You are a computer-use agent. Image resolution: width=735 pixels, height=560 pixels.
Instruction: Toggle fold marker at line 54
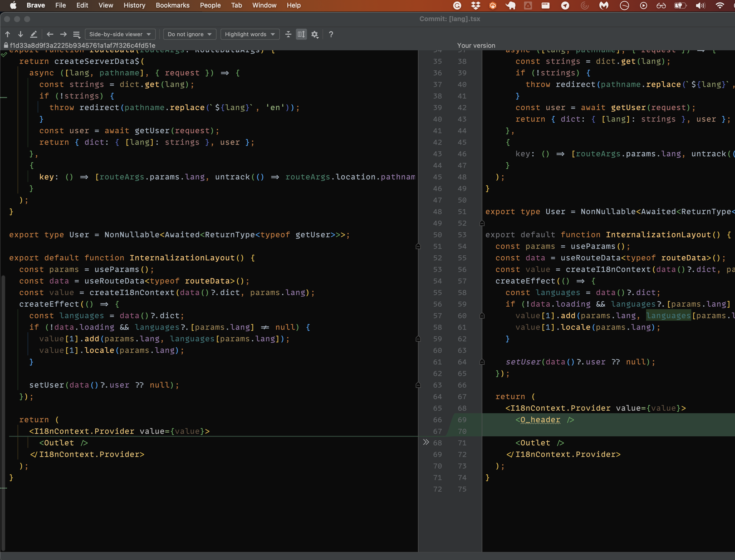point(418,246)
